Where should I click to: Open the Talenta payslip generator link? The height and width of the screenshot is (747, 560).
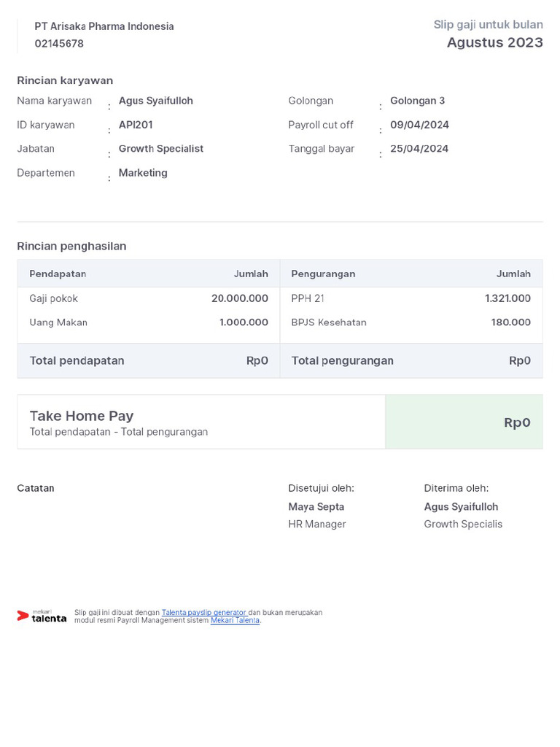tap(203, 613)
